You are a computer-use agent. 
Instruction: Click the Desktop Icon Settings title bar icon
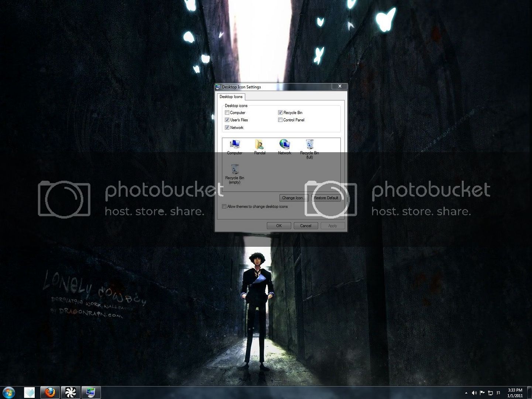tap(217, 87)
